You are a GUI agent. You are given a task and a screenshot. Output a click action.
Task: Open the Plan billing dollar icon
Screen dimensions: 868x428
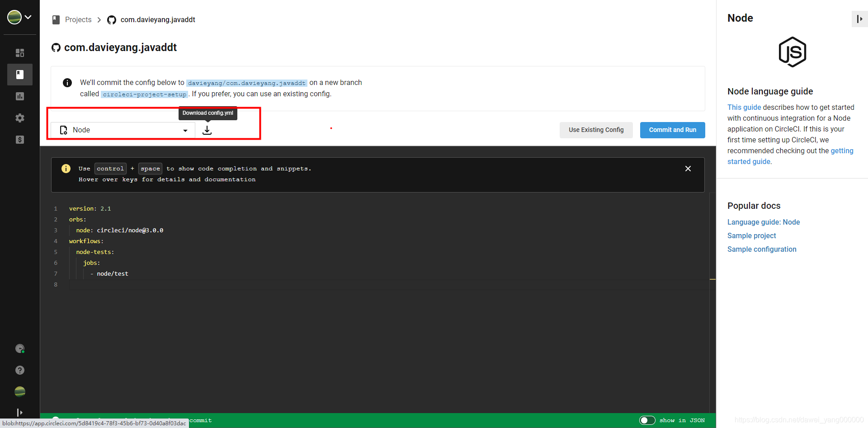[x=20, y=140]
